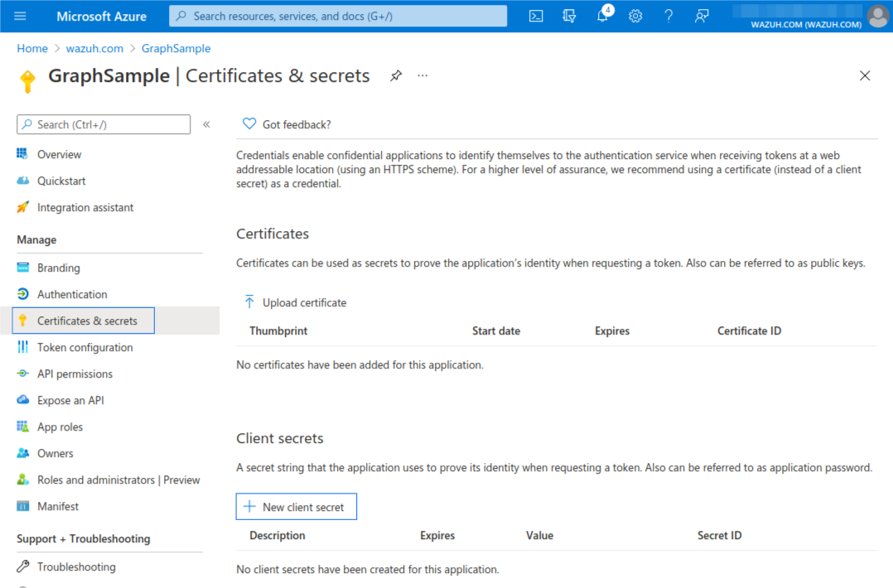Click the Feedback icon in top bar
893x588 pixels.
tap(702, 16)
